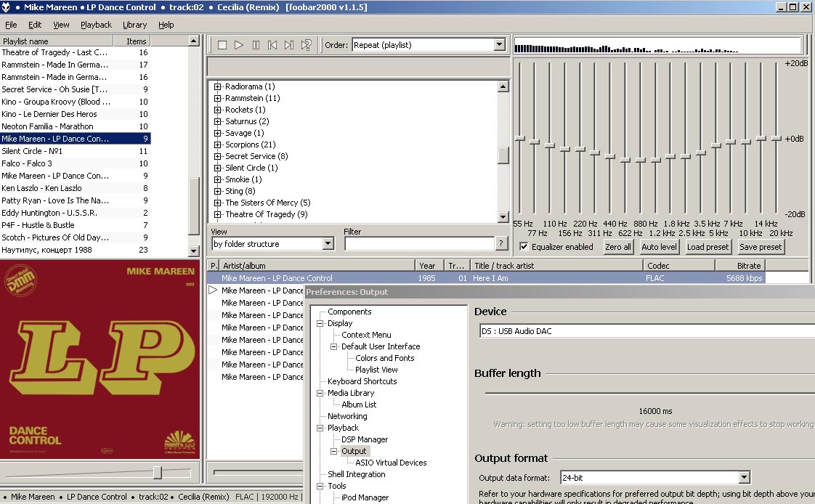Viewport: 815px width, 504px height.
Task: Select the 'Neoton Familia - Marathon' playlist
Action: 76,126
